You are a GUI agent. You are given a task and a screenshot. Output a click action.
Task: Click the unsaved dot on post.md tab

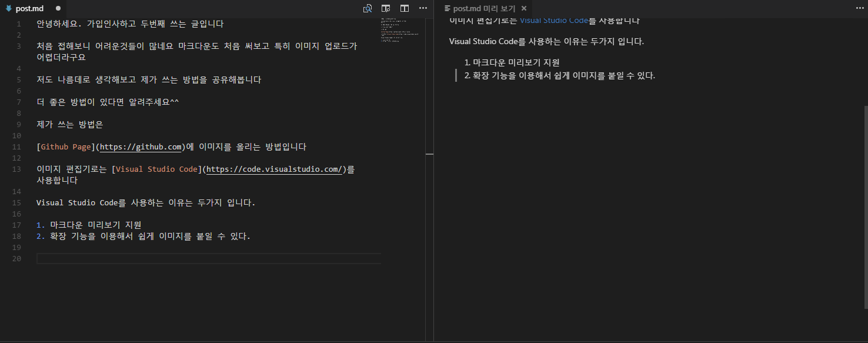[x=58, y=9]
